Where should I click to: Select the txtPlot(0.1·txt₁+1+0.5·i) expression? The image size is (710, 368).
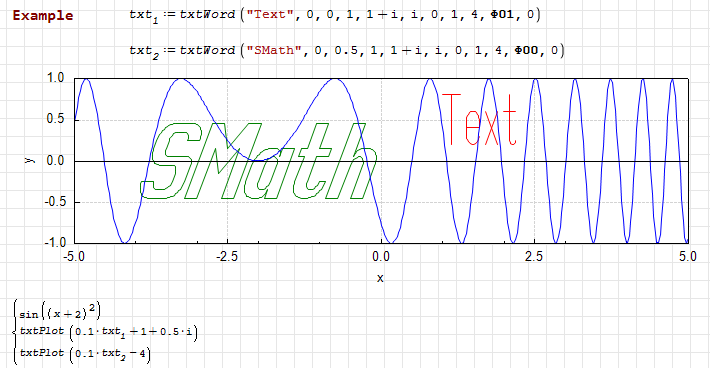(109, 333)
